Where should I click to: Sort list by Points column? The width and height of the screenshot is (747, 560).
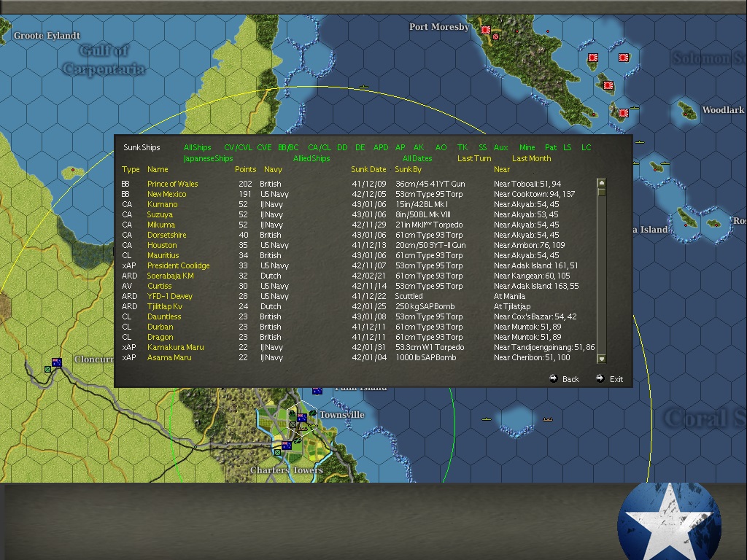[245, 169]
